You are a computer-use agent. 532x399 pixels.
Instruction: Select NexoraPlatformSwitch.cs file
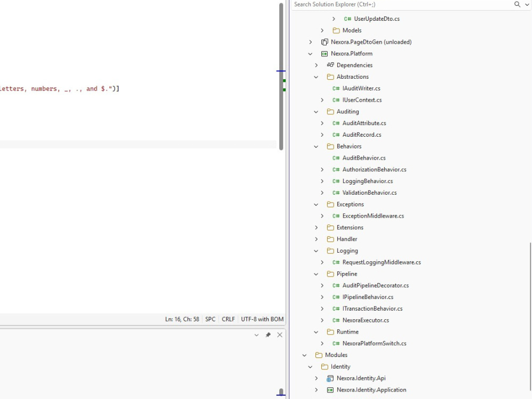(x=374, y=343)
